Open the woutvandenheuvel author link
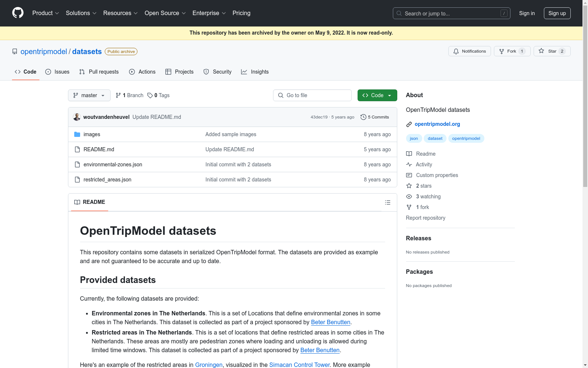The image size is (588, 368). tap(107, 117)
